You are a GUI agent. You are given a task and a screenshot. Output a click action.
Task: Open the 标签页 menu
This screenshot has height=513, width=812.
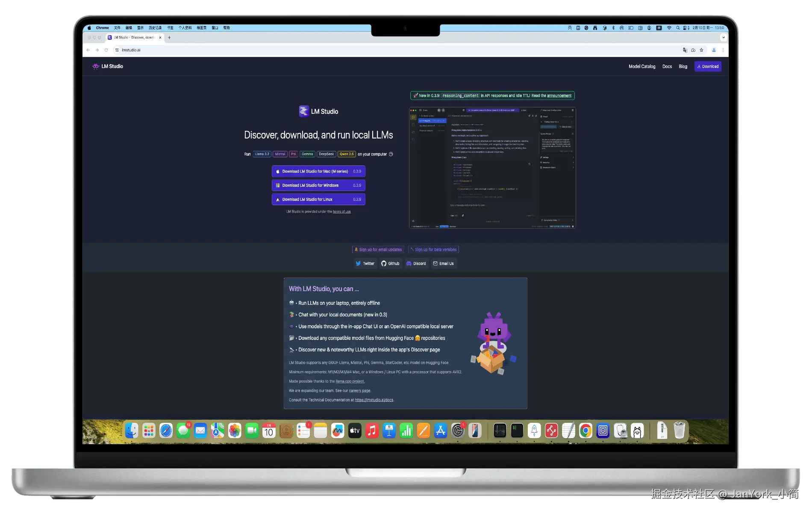(202, 28)
